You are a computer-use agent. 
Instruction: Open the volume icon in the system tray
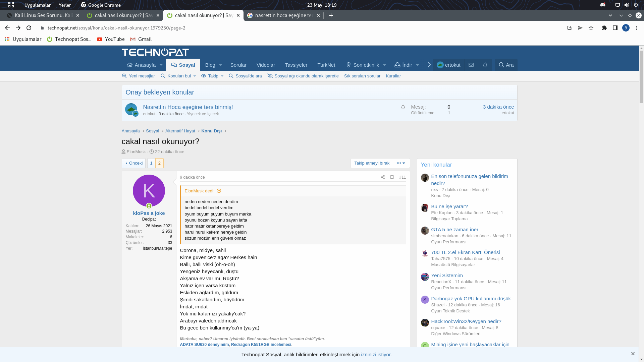click(x=627, y=5)
